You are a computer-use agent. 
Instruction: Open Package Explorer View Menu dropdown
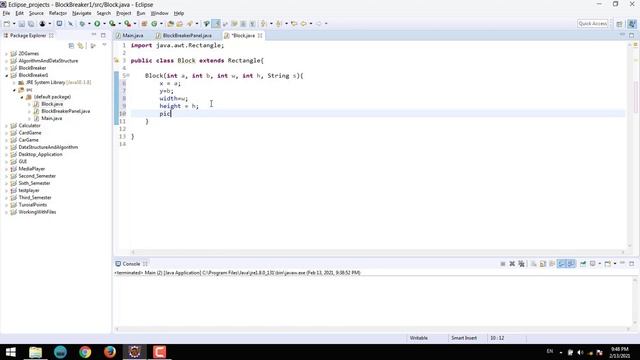tap(104, 45)
